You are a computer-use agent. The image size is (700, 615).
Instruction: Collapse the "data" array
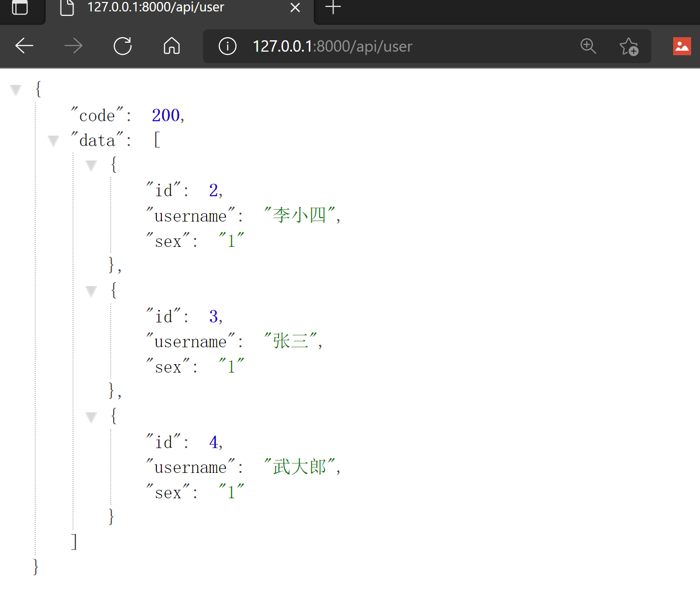(53, 141)
